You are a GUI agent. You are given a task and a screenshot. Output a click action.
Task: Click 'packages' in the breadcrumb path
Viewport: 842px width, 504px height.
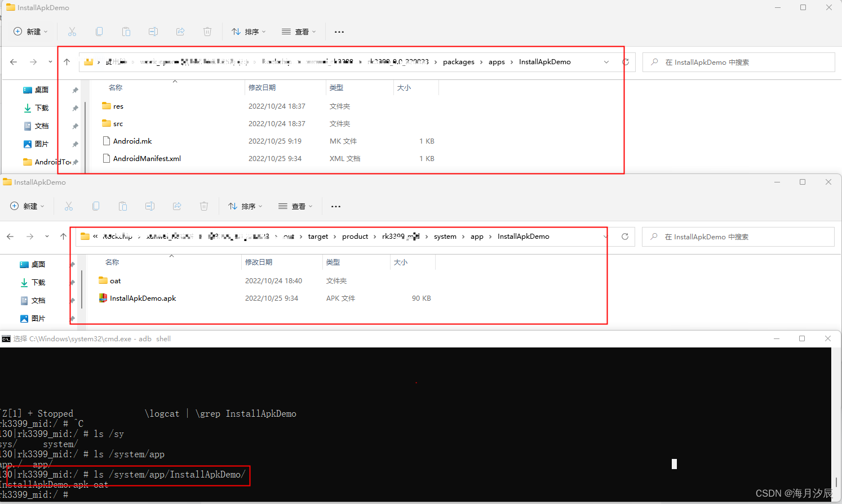click(458, 62)
